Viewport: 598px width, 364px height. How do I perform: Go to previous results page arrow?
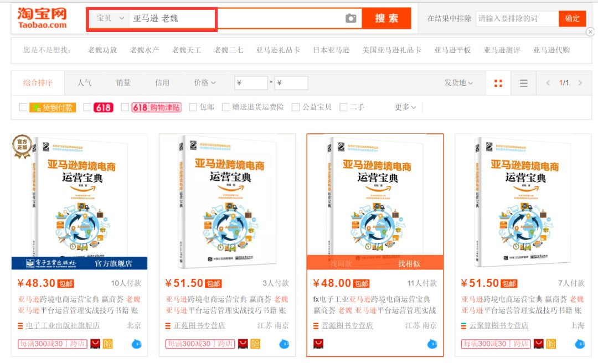click(x=548, y=83)
